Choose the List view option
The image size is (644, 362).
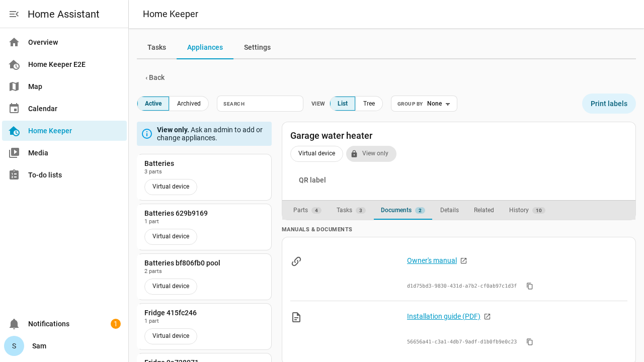(343, 104)
